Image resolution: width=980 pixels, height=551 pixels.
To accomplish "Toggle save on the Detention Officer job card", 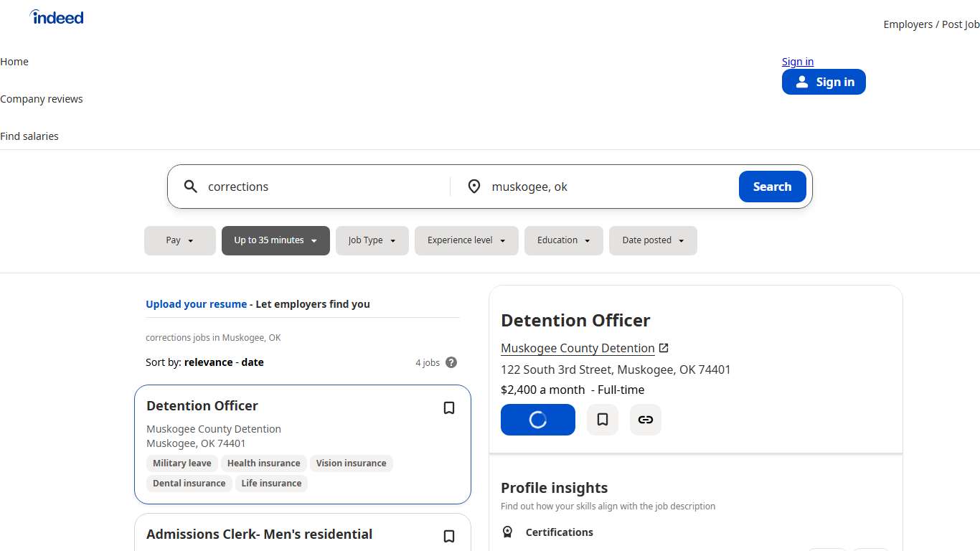I will pos(449,408).
